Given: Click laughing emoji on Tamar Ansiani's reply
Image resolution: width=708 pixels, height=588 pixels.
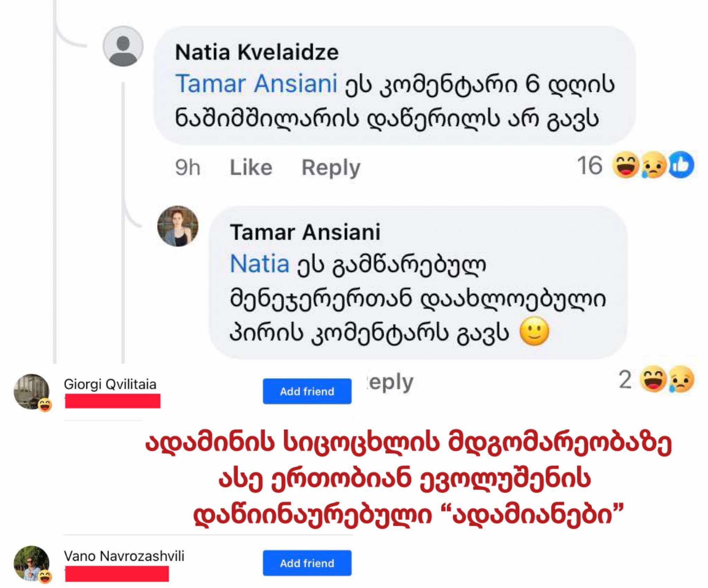Looking at the screenshot, I should 653,380.
